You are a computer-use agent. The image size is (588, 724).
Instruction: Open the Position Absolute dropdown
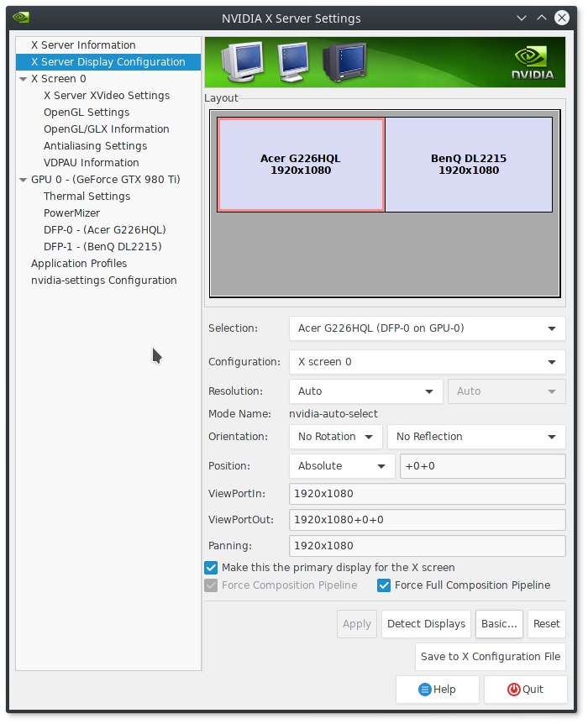point(342,466)
